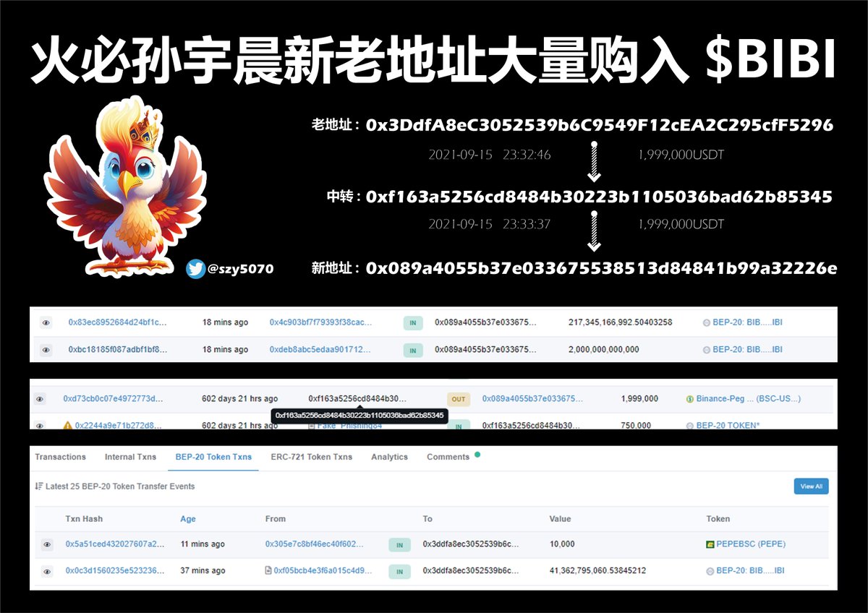Open the Internal Txns tab
868x613 pixels.
click(130, 457)
